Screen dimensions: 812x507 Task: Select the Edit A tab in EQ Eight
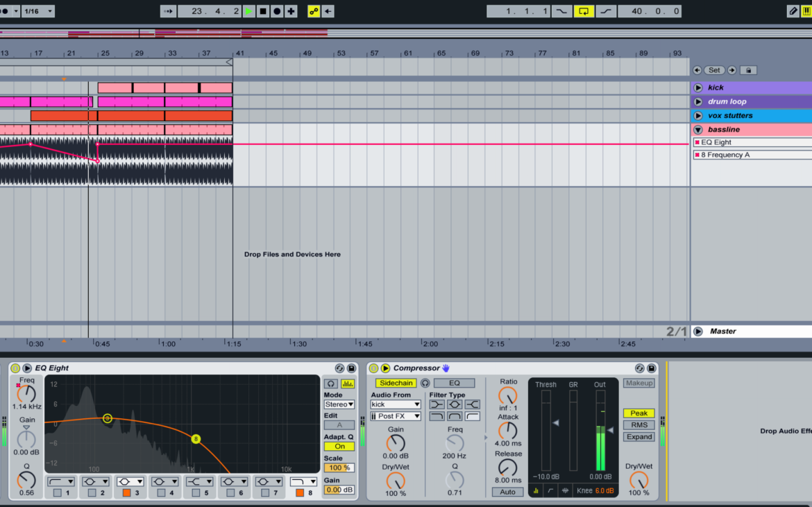point(339,424)
